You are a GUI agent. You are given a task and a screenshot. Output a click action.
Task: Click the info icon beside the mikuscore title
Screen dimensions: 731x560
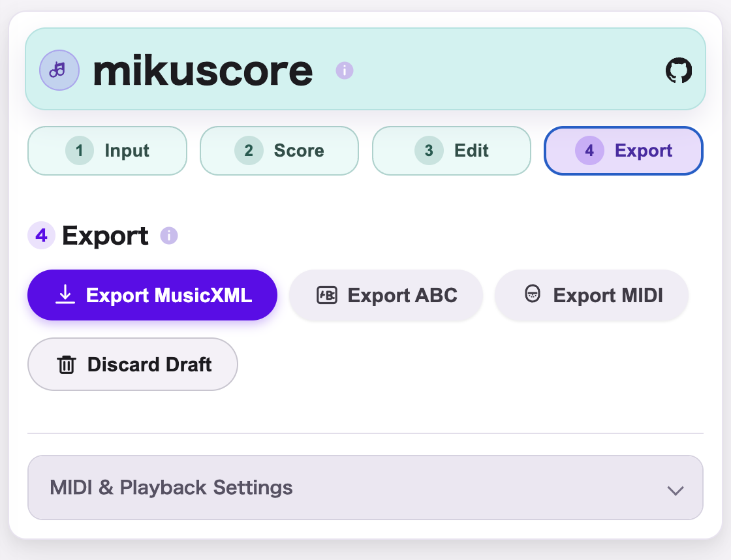coord(344,71)
